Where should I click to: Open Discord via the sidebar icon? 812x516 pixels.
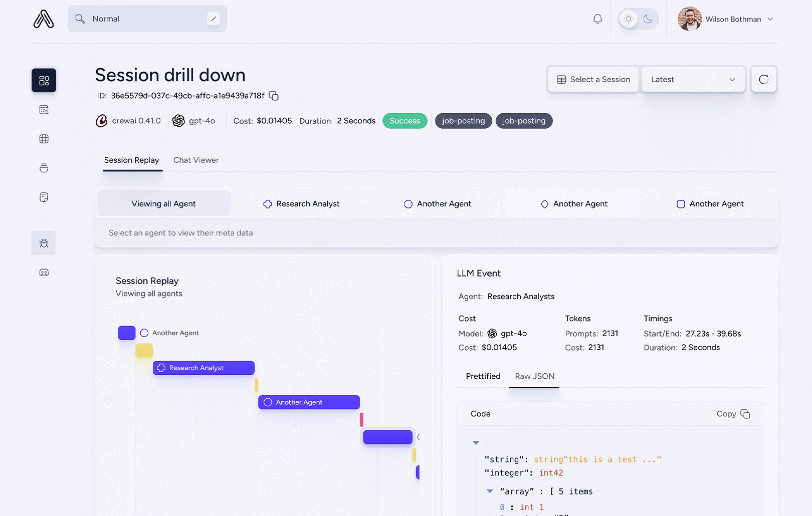[x=44, y=272]
